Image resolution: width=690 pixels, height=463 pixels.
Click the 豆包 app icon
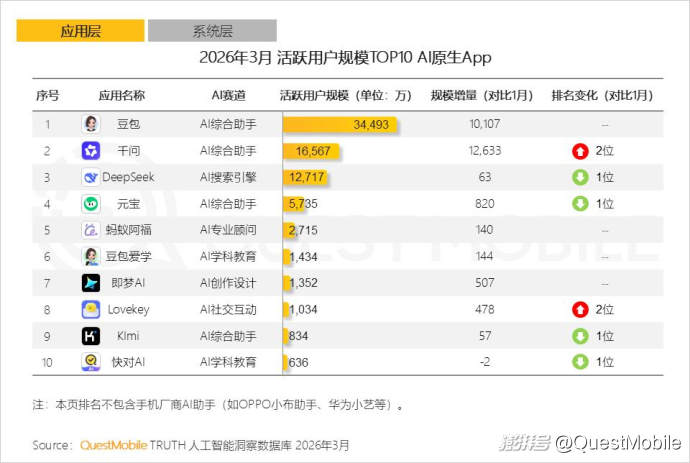click(x=91, y=124)
